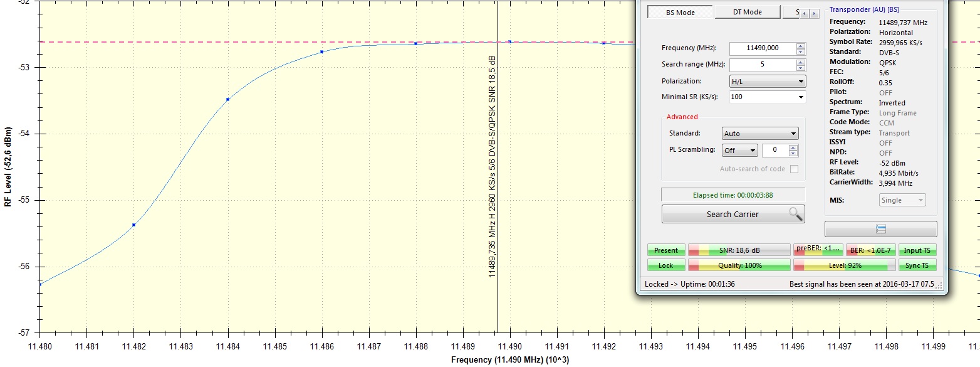The height and width of the screenshot is (367, 980).
Task: Click the resize grip in dialog corner
Action: (939, 285)
